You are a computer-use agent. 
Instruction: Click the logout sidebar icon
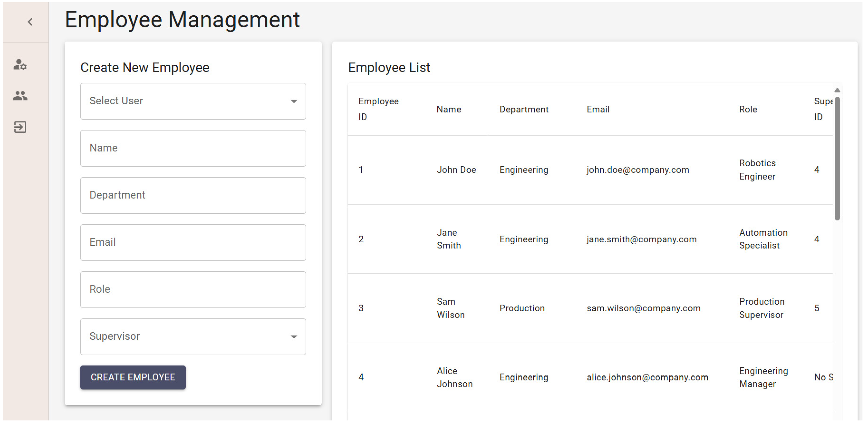[x=20, y=127]
